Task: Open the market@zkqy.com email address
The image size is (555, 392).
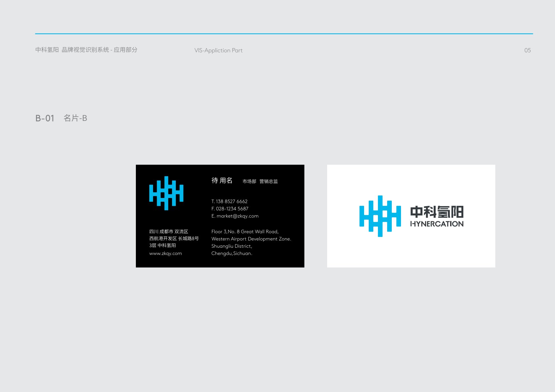Action: 237,216
